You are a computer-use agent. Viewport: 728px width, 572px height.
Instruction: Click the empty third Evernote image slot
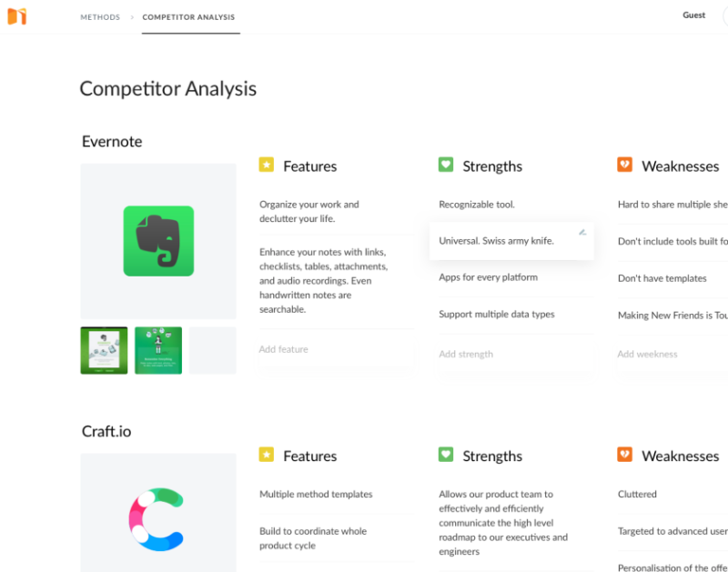[212, 350]
